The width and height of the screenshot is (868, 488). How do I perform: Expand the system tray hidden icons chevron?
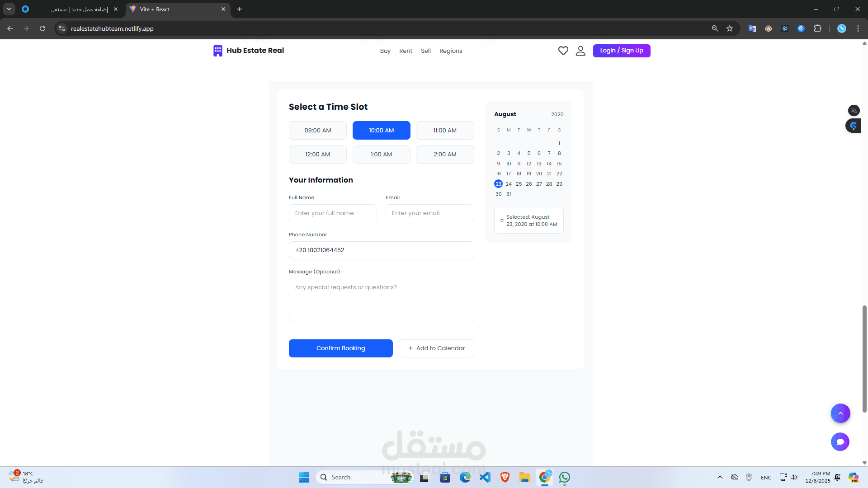tap(720, 477)
